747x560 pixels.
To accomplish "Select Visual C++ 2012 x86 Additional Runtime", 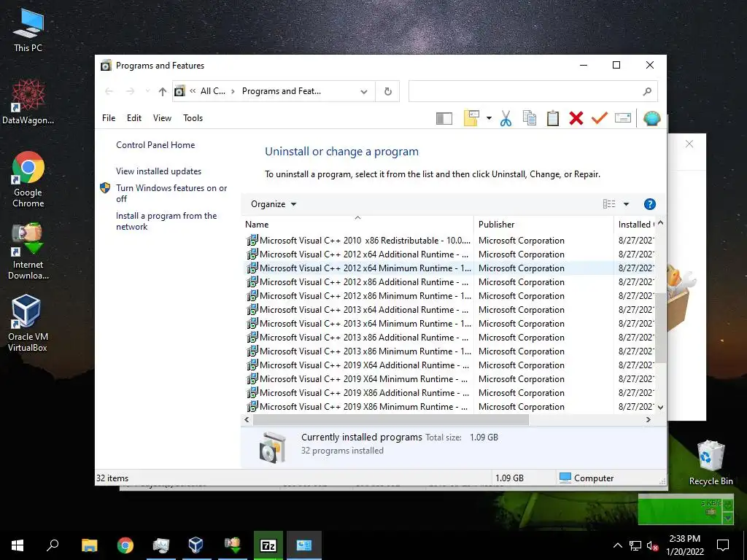I will pos(450,282).
